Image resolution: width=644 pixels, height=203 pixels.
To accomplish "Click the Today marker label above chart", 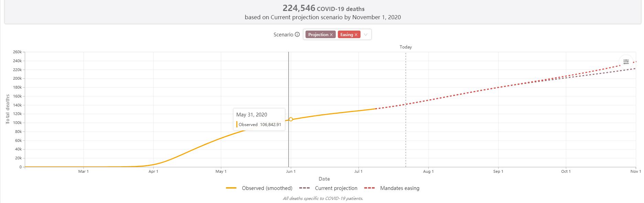I will click(406, 47).
